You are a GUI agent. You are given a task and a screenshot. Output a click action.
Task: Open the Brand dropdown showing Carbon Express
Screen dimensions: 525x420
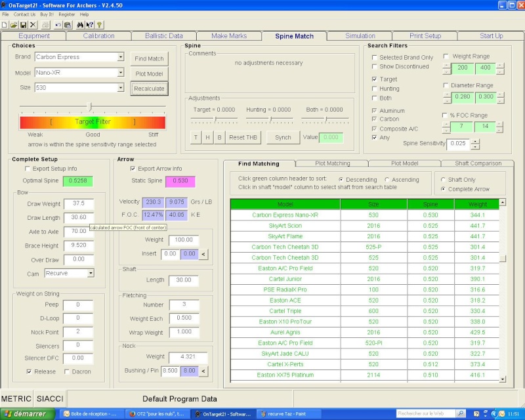tap(121, 57)
